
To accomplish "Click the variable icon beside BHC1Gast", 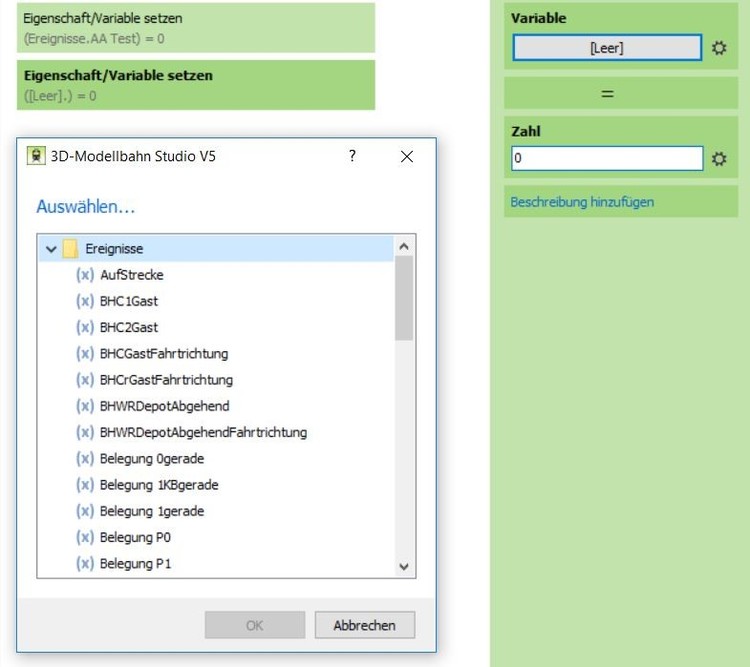I will pos(85,301).
